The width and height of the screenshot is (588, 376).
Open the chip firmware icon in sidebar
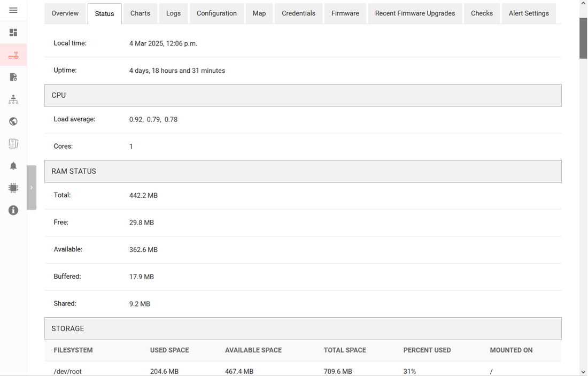coord(13,188)
